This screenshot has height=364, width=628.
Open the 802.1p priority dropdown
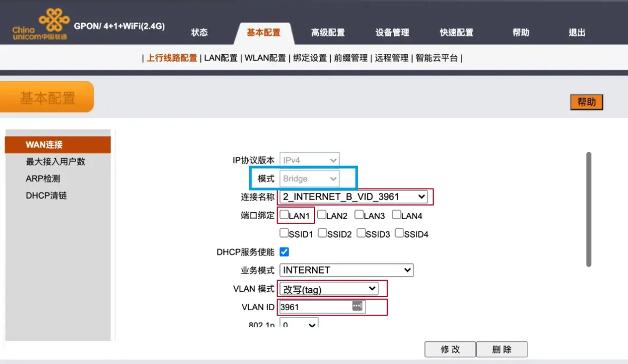tap(299, 325)
